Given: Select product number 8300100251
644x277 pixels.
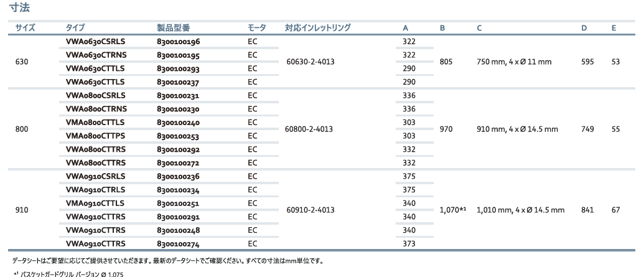Looking at the screenshot, I should pos(178,204).
